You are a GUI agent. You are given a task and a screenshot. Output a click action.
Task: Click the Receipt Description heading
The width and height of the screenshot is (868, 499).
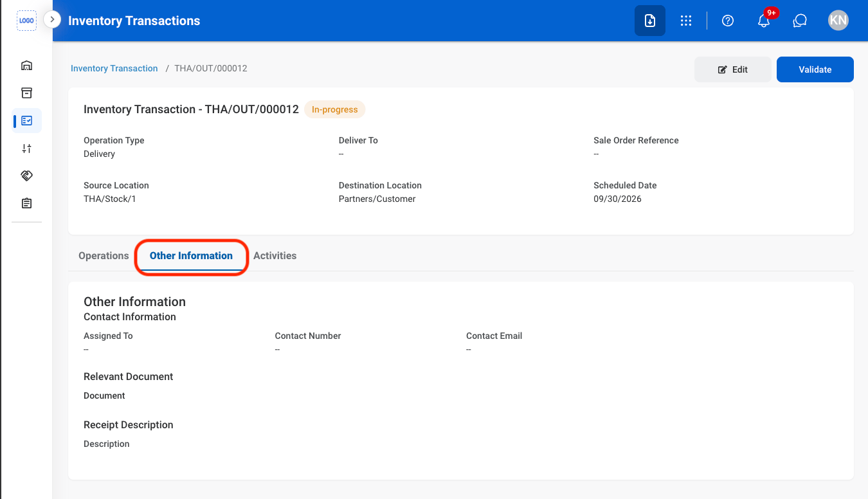[129, 424]
